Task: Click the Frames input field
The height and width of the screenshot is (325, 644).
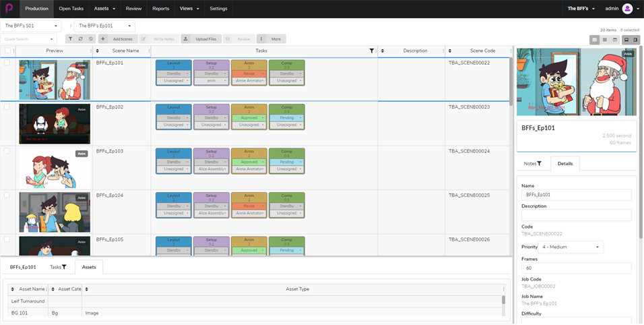Action: (576, 268)
